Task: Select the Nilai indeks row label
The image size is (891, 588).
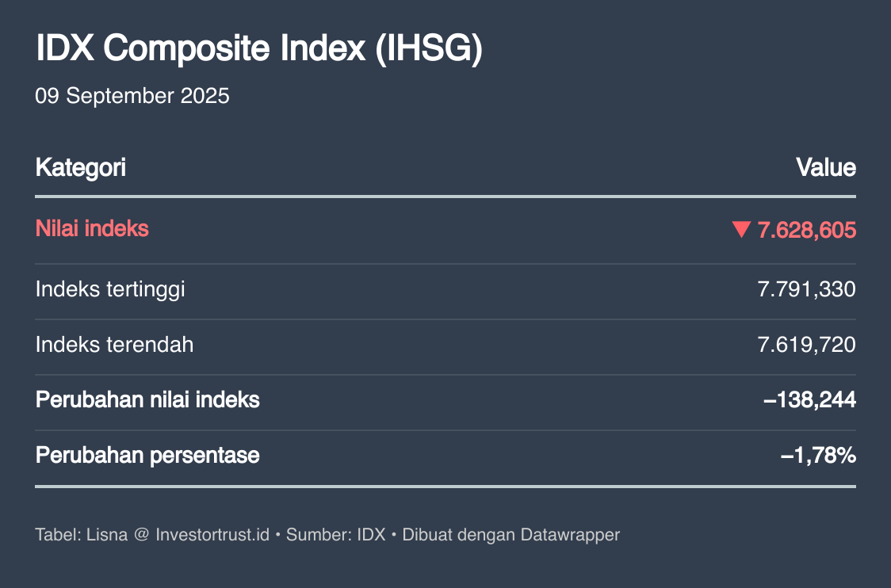Action: coord(92,229)
